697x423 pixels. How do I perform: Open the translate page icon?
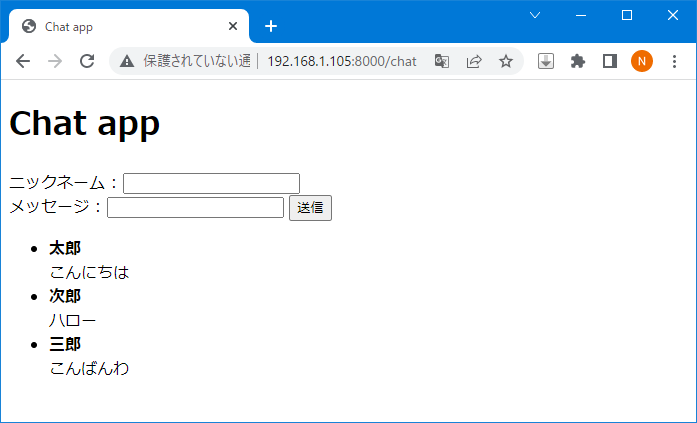[x=442, y=61]
